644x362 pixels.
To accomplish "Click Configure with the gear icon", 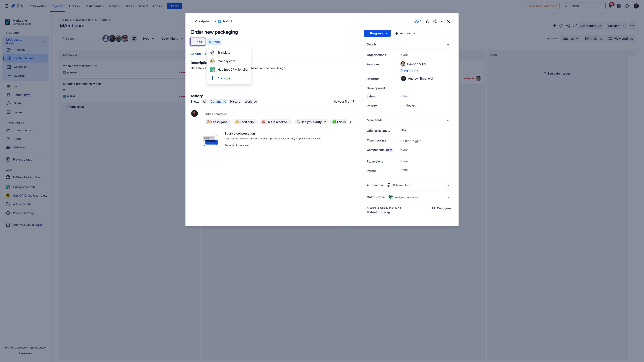I will click(441, 208).
